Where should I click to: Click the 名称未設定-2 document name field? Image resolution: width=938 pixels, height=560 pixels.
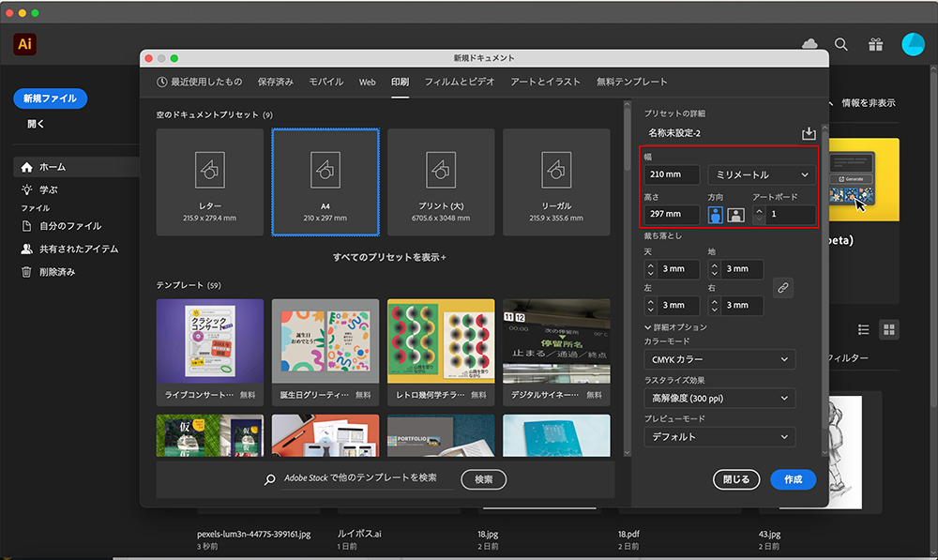click(x=720, y=133)
